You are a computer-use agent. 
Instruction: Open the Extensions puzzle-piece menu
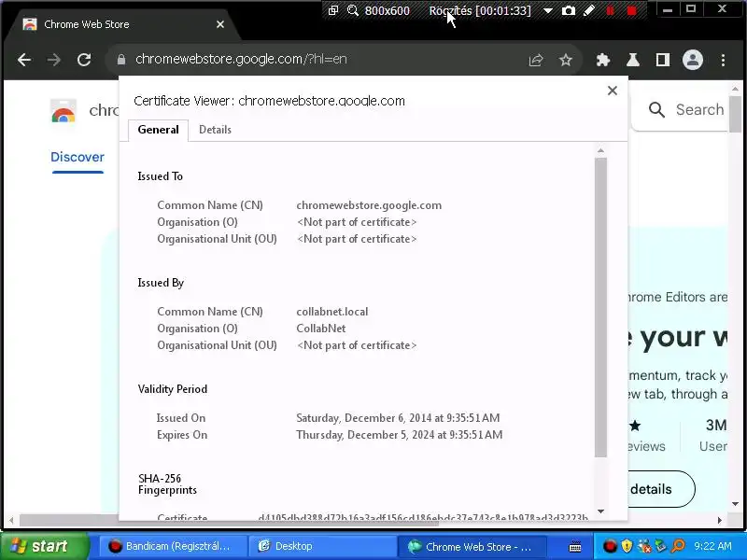click(603, 60)
